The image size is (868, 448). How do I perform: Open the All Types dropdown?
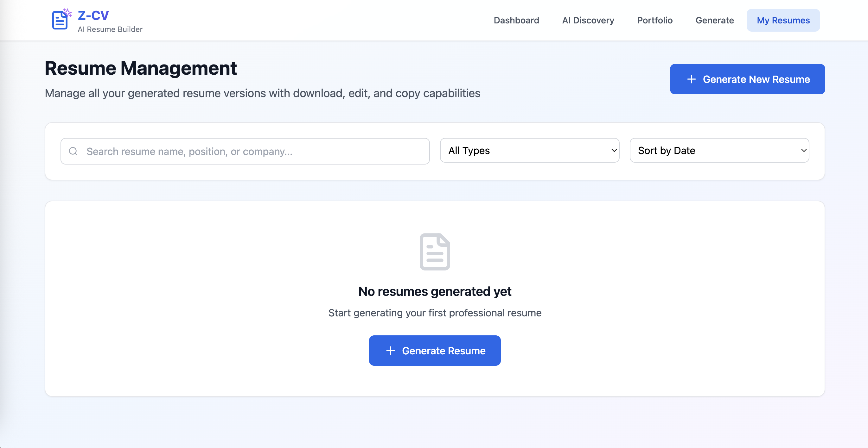click(x=529, y=151)
